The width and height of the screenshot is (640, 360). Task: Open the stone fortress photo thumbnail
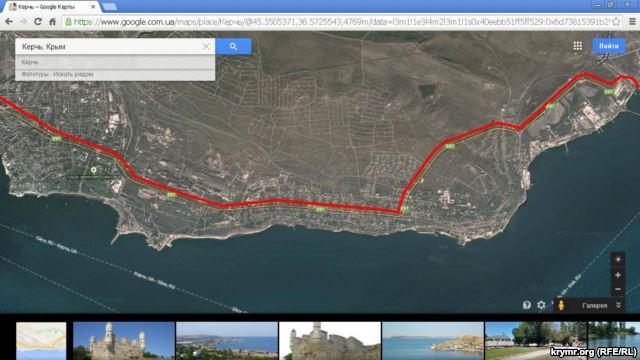(x=330, y=341)
